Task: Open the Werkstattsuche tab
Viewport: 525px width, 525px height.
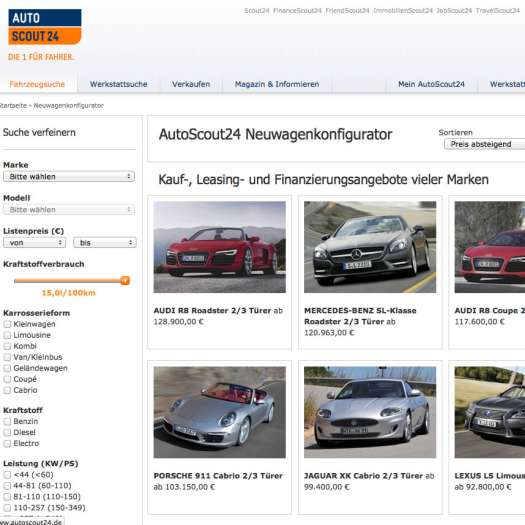Action: click(x=119, y=84)
